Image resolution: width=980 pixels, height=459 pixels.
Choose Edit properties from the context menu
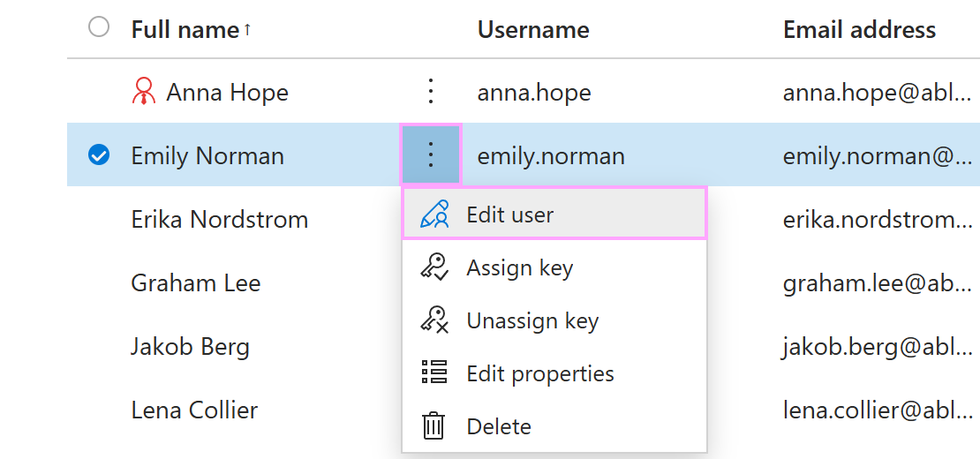(x=554, y=373)
